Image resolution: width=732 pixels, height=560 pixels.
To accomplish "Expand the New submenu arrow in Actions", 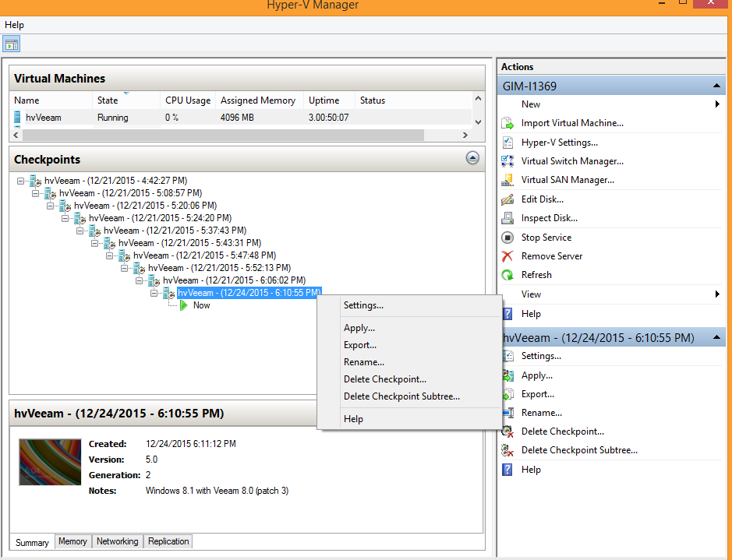I will pos(716,104).
